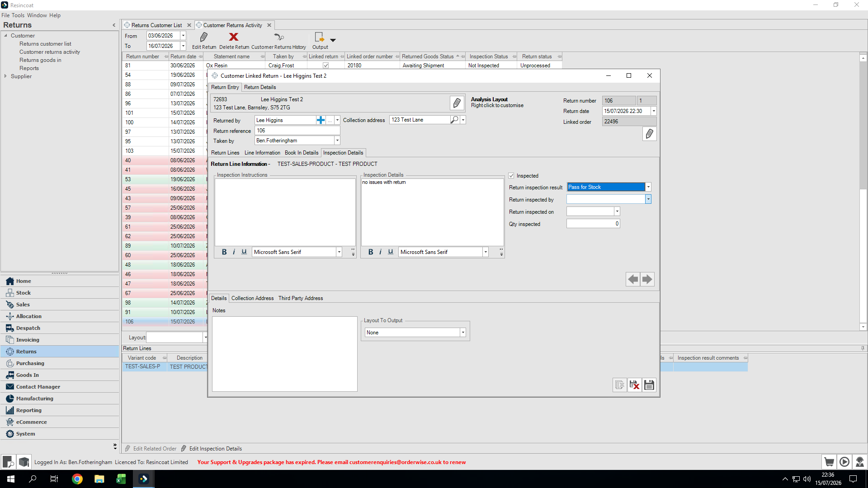This screenshot has height=488, width=868.
Task: Open Return date dropdown in dialog
Action: point(654,111)
